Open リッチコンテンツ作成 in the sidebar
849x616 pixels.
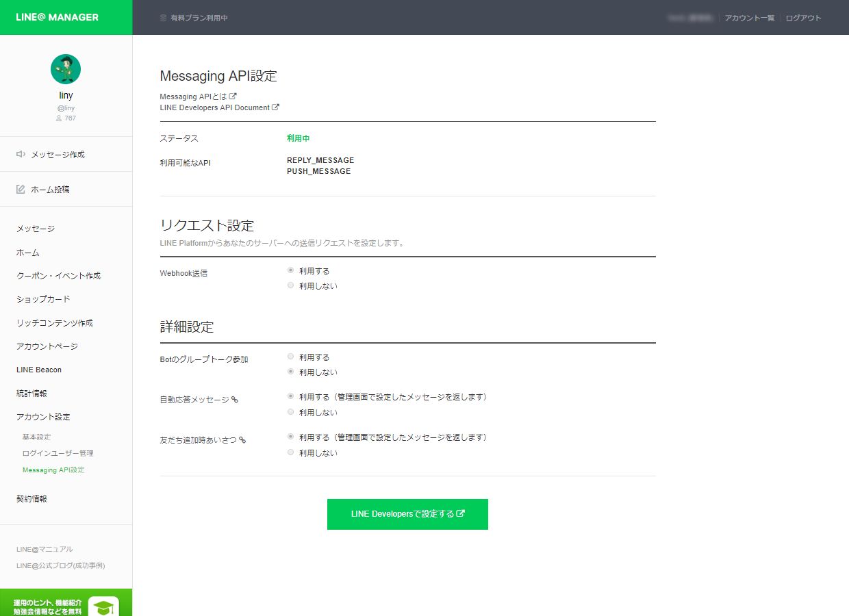(55, 323)
